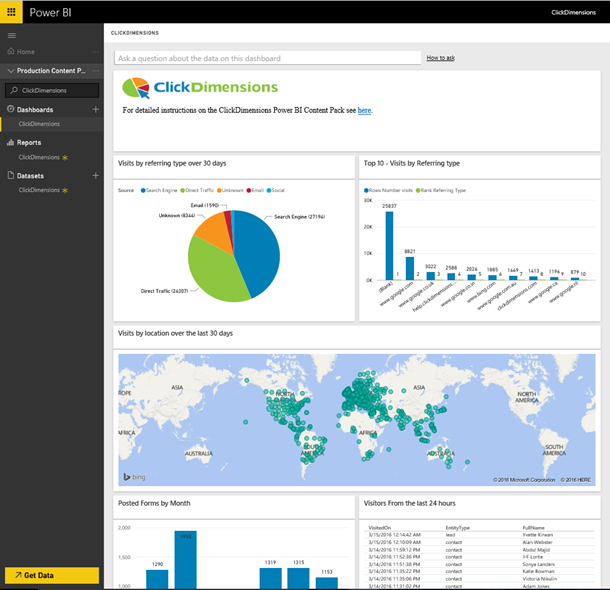This screenshot has width=610, height=590.
Task: Click the sidebar search magnifier icon
Action: (14, 90)
